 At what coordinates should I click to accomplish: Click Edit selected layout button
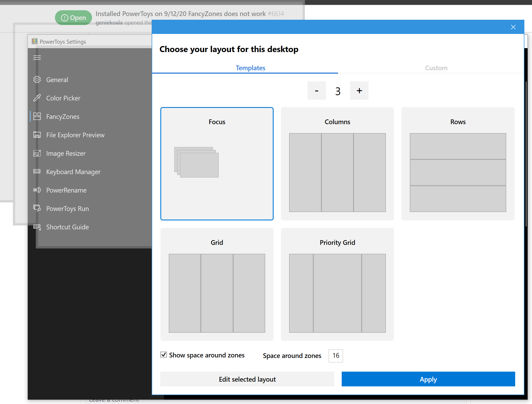247,379
